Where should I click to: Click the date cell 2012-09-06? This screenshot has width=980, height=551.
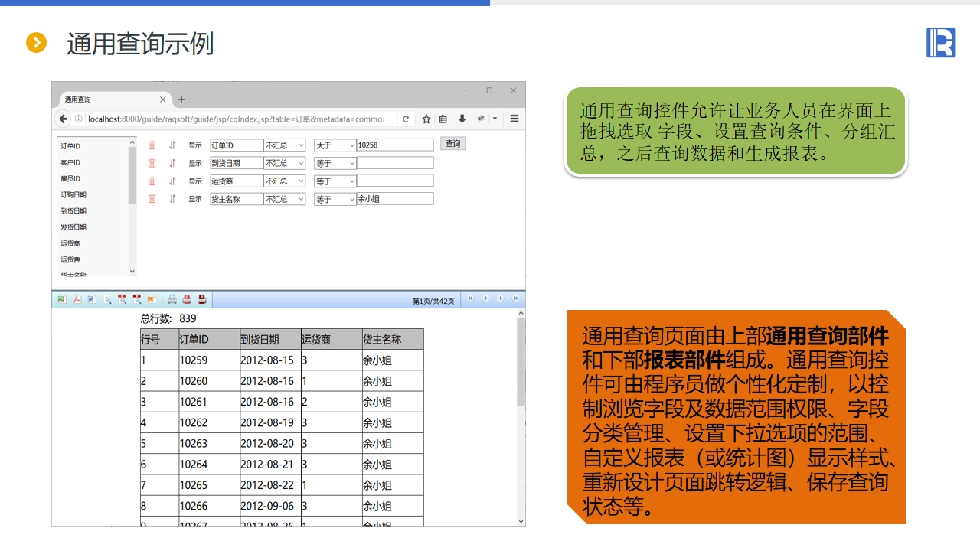[x=270, y=506]
